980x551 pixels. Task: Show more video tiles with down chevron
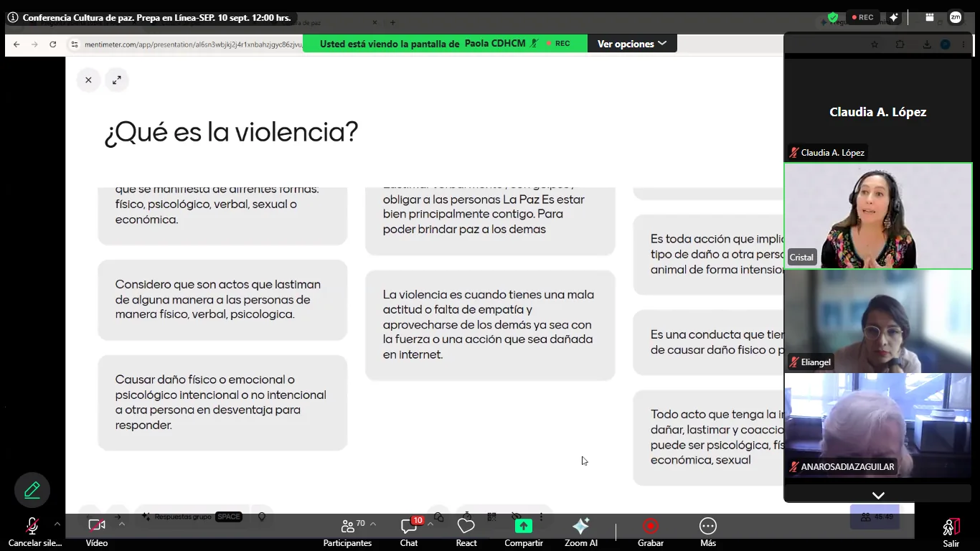(878, 495)
